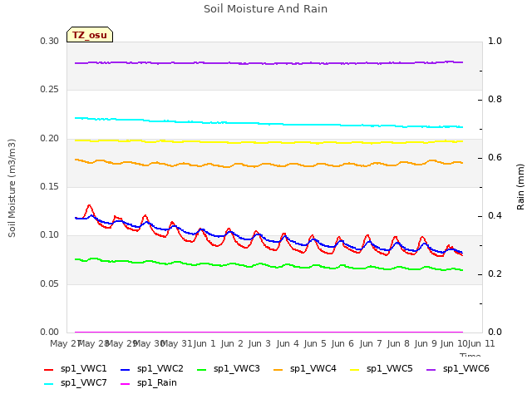Select the sp1_Rain legend label
532x399 pixels.
[157, 383]
